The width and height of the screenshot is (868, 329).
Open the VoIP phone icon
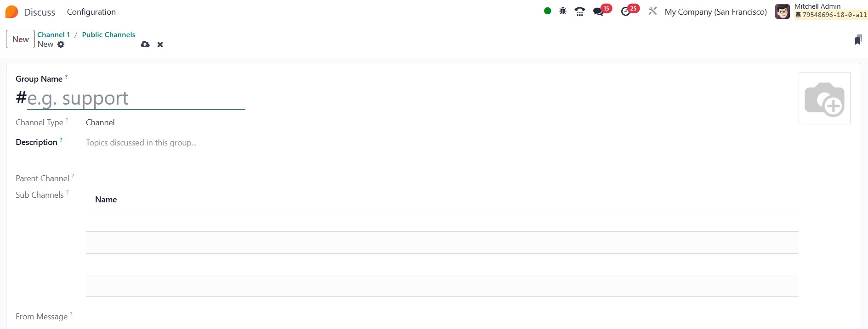pyautogui.click(x=580, y=11)
